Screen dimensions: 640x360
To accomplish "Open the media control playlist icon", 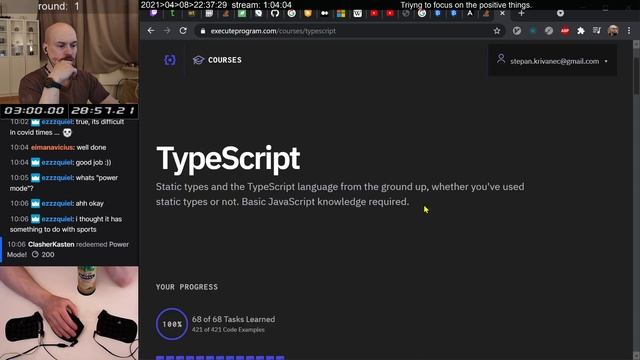I will tap(597, 31).
